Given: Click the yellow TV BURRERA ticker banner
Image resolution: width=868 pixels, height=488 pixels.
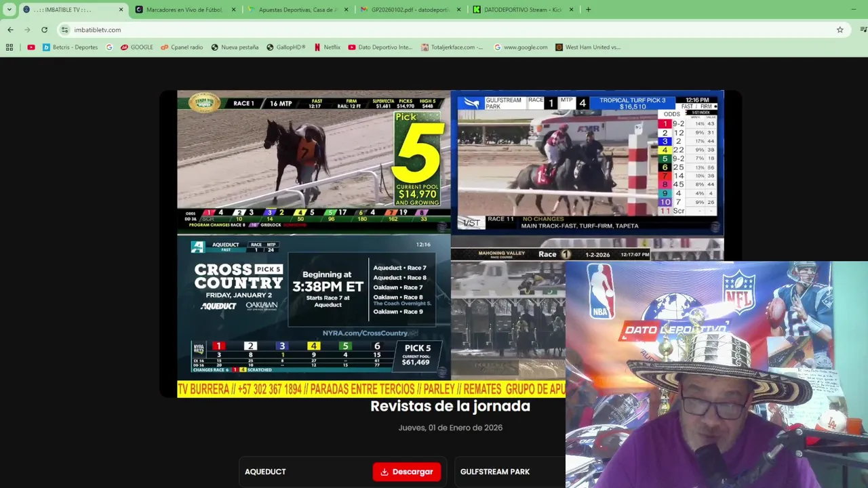Looking at the screenshot, I should pos(371,389).
